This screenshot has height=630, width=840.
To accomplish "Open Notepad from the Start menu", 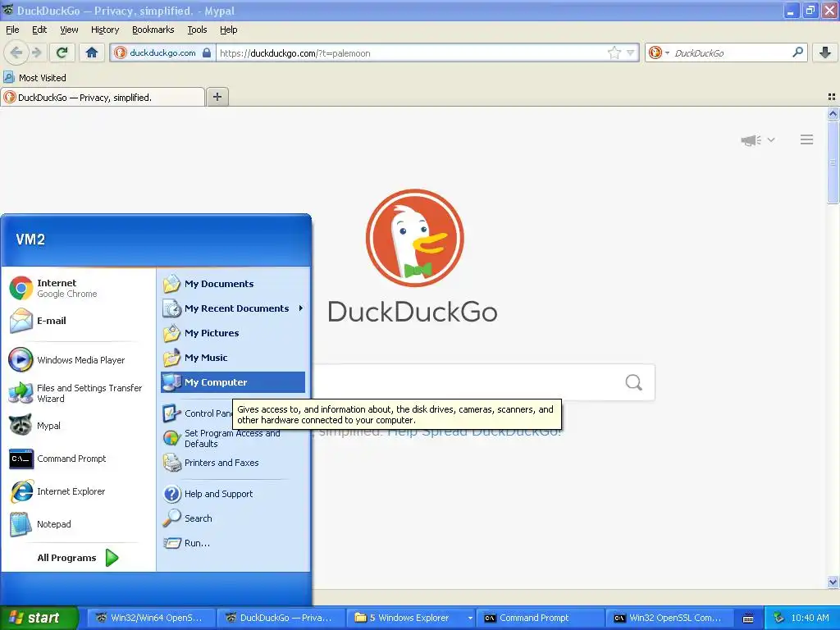I will pos(78,524).
